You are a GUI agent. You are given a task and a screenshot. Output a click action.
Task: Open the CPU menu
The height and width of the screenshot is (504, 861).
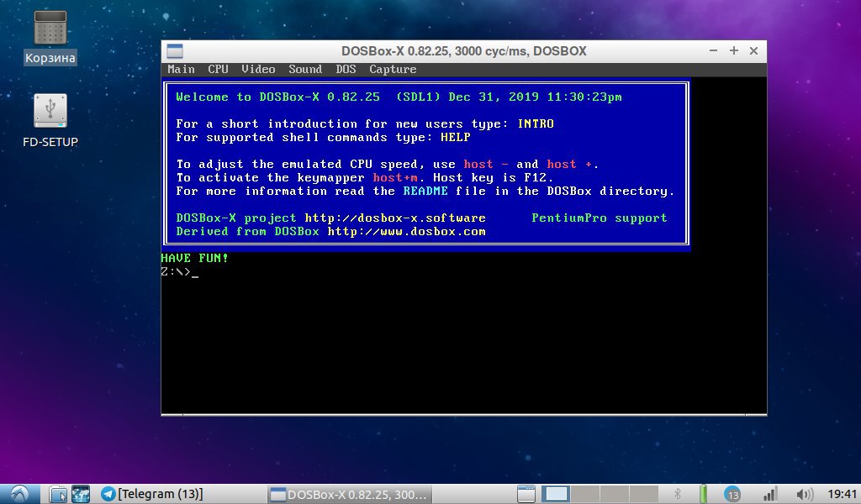tap(218, 69)
